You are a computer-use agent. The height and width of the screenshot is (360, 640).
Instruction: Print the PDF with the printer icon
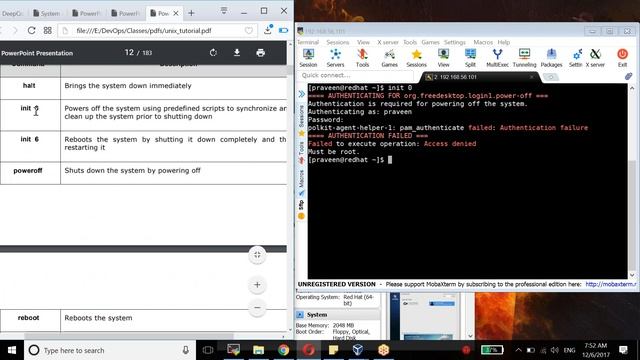point(260,53)
